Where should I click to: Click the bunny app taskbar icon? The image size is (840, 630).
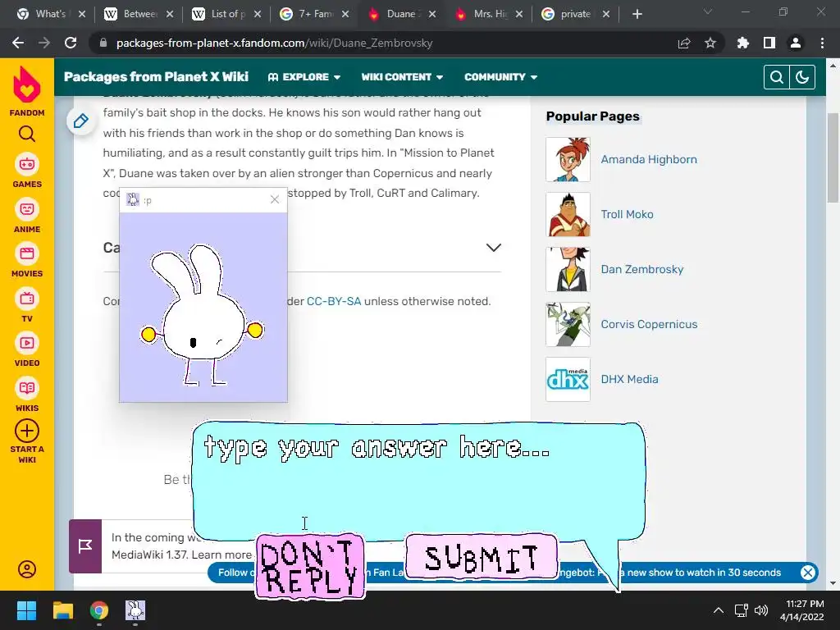(135, 610)
